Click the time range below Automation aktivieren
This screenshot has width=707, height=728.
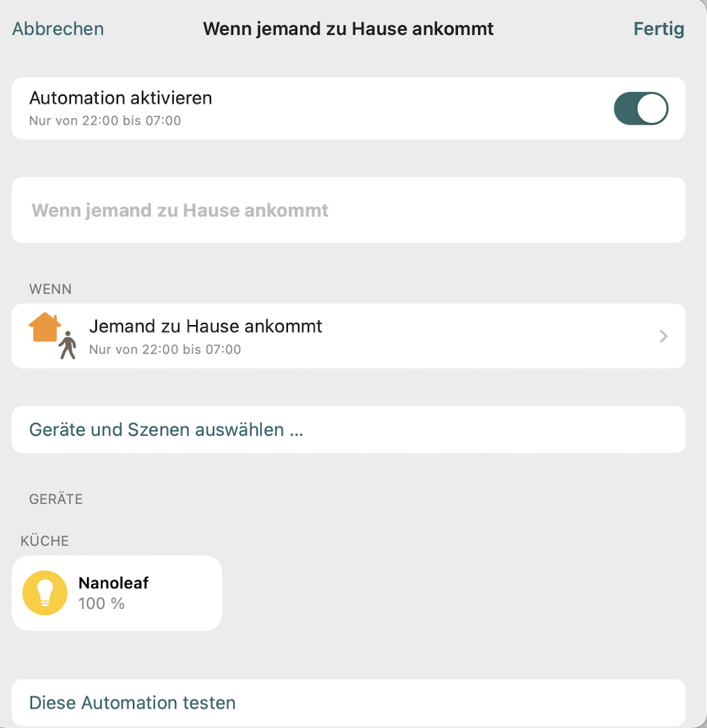coord(105,121)
